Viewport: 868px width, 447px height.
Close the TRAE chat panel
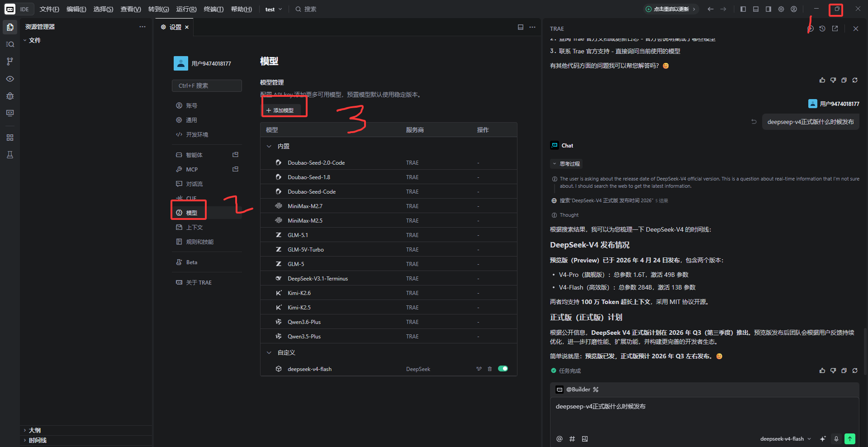click(x=856, y=29)
